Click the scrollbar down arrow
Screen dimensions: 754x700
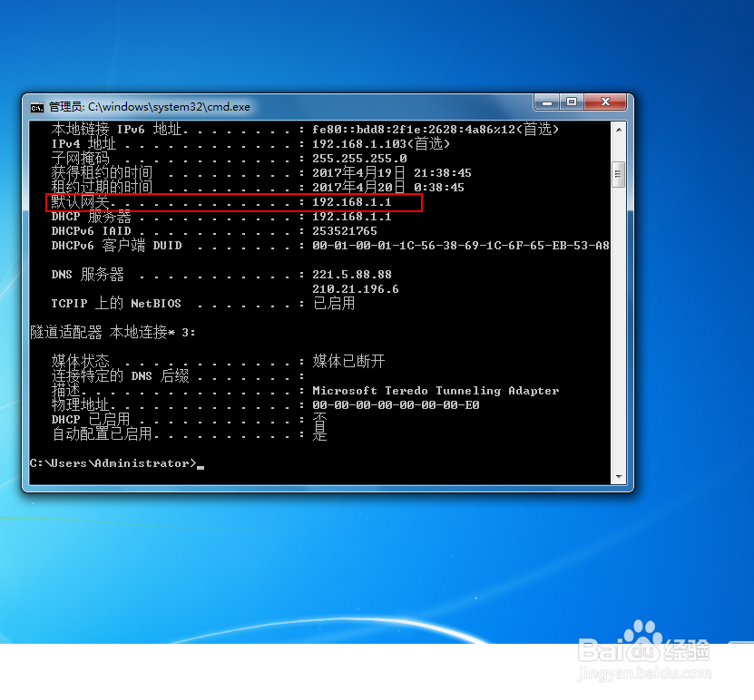619,477
